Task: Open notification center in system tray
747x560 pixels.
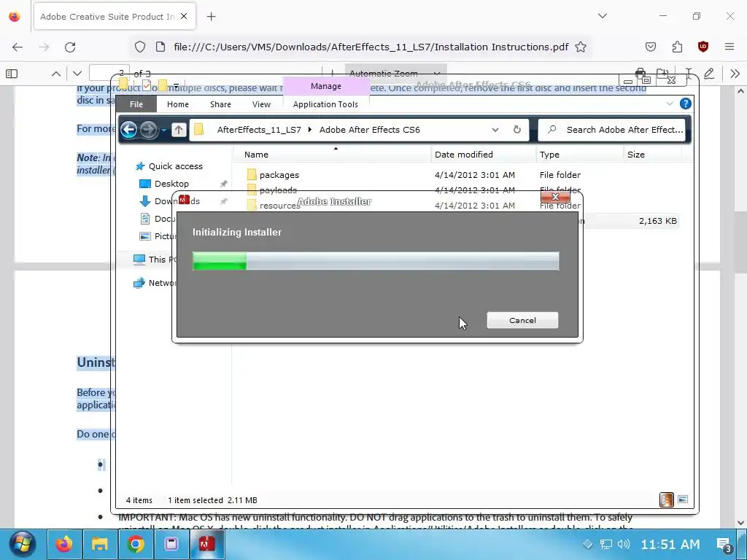Action: [x=724, y=544]
